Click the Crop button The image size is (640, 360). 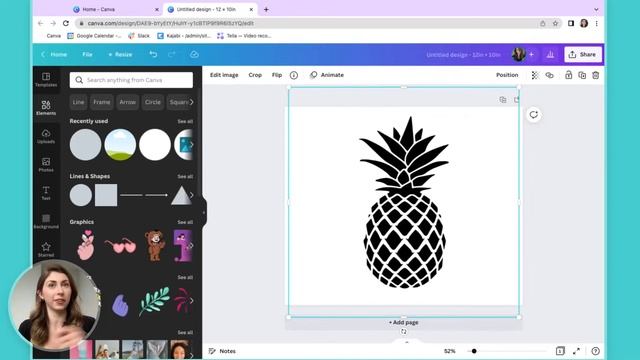click(x=255, y=75)
